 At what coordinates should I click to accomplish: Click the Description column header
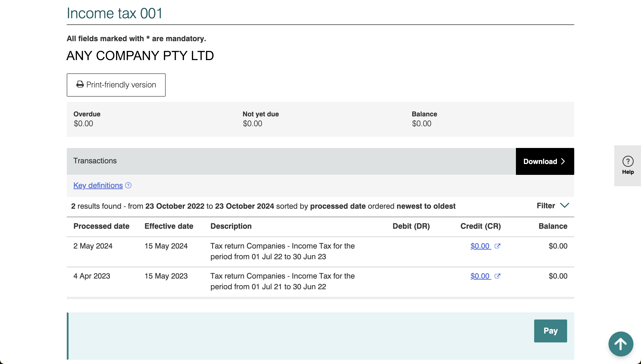coord(231,226)
